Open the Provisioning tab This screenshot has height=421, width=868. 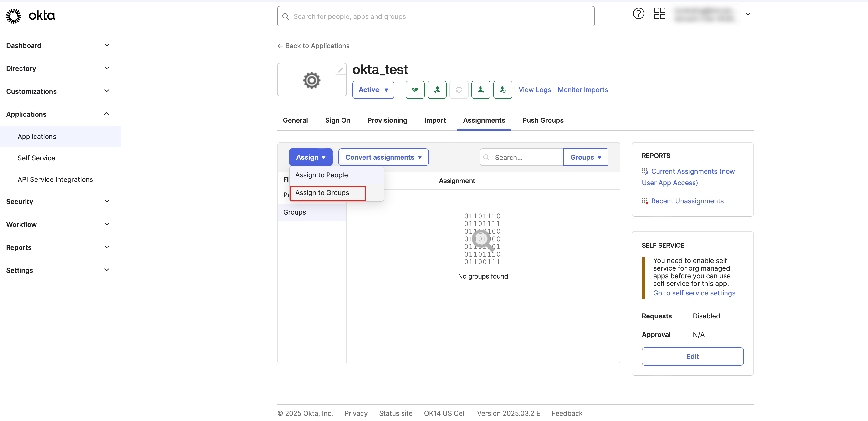pos(387,121)
